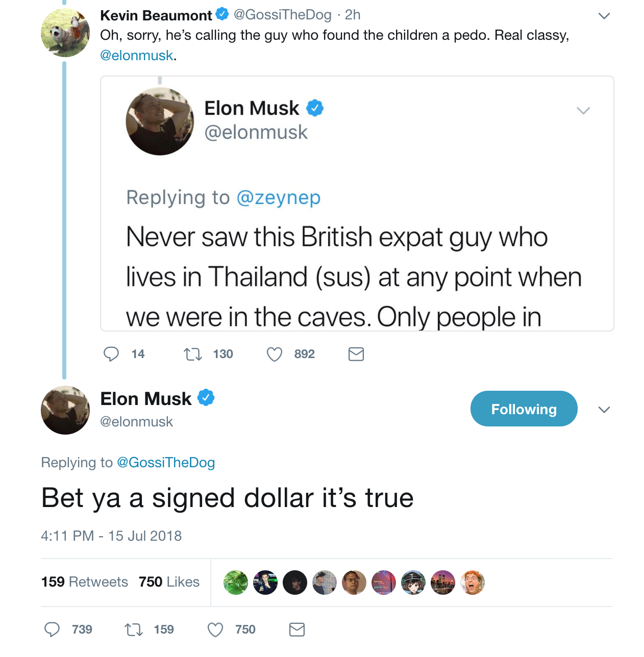Expand chevron menu in quoted Elon Musk tweet

[x=583, y=111]
